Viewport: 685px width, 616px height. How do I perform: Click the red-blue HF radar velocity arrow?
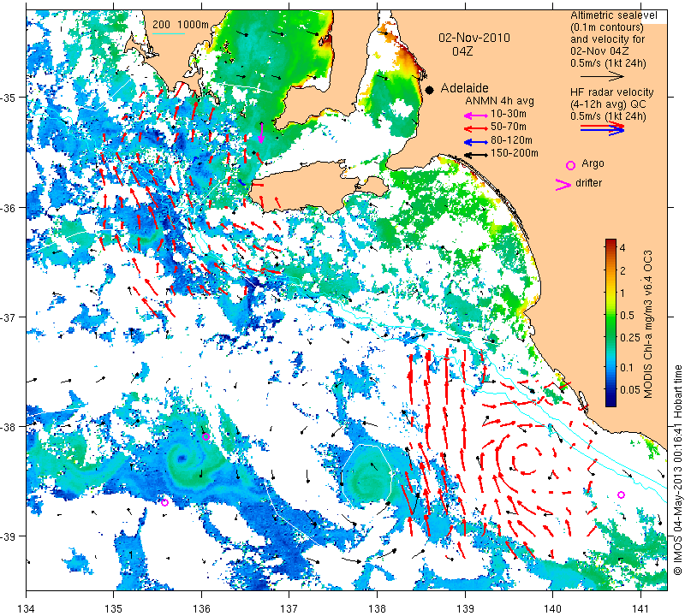pyautogui.click(x=603, y=128)
